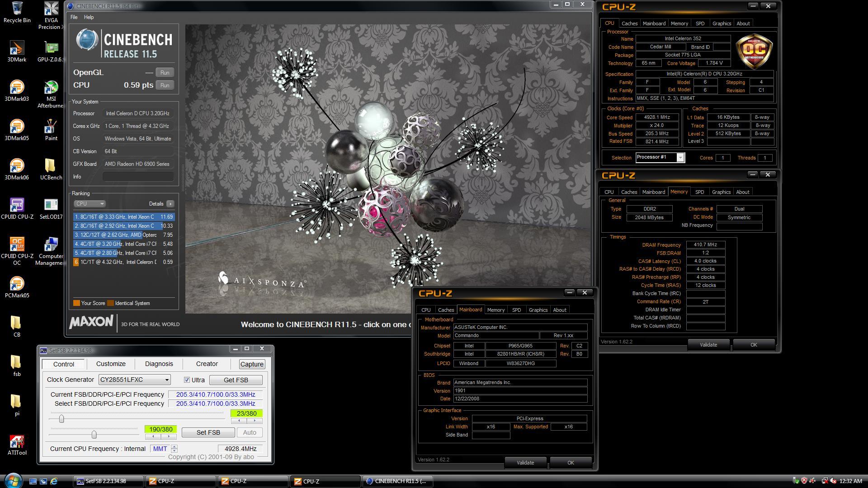Open the Paint desktop shortcut
868x488 pixels.
51,130
